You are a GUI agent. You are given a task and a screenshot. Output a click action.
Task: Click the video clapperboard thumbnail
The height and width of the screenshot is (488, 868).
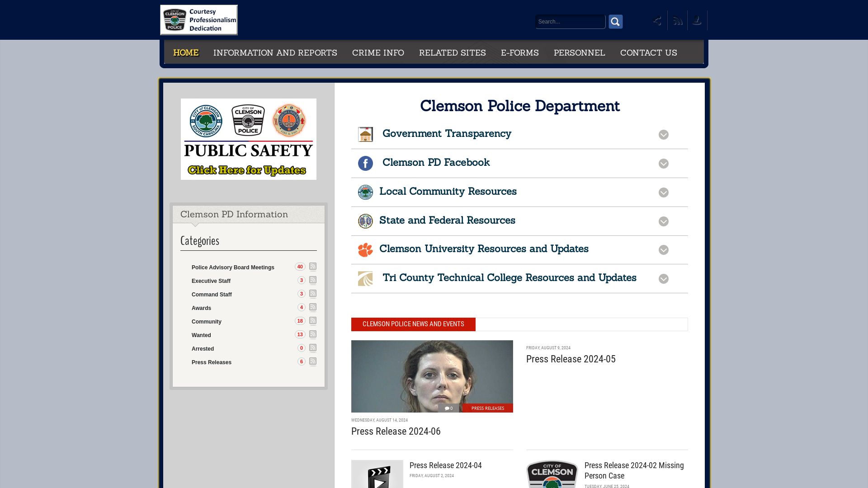click(x=377, y=474)
